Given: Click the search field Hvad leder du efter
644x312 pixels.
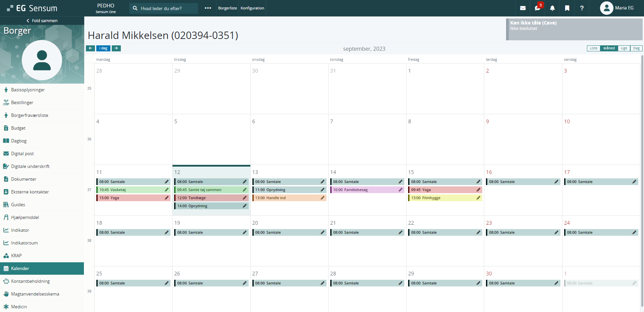Looking at the screenshot, I should click(164, 8).
